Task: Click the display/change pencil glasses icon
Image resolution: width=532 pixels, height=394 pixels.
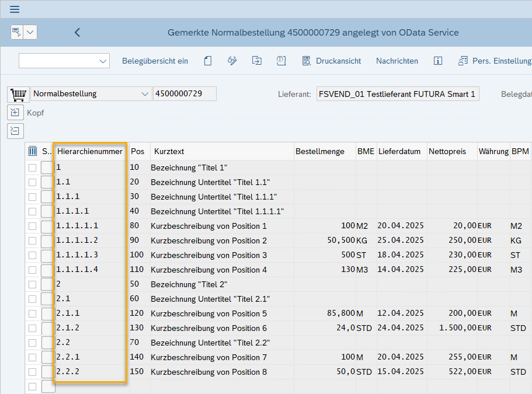Action: [x=232, y=61]
